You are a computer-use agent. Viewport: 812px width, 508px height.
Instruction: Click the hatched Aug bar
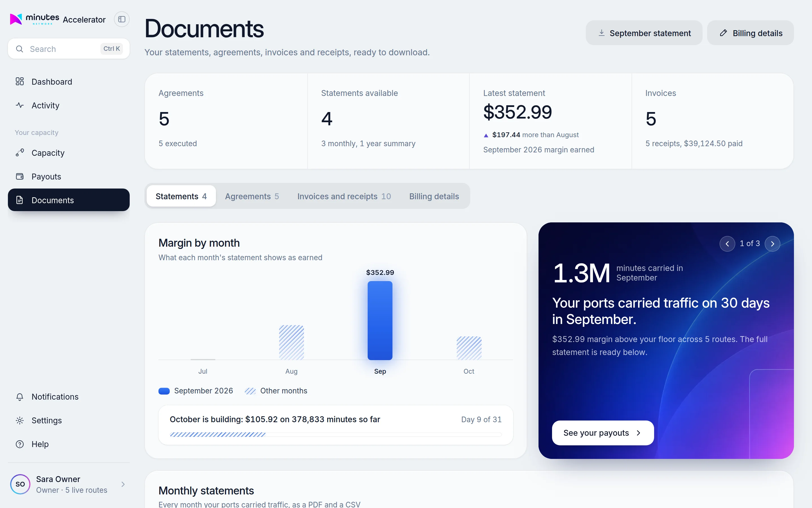tap(291, 342)
